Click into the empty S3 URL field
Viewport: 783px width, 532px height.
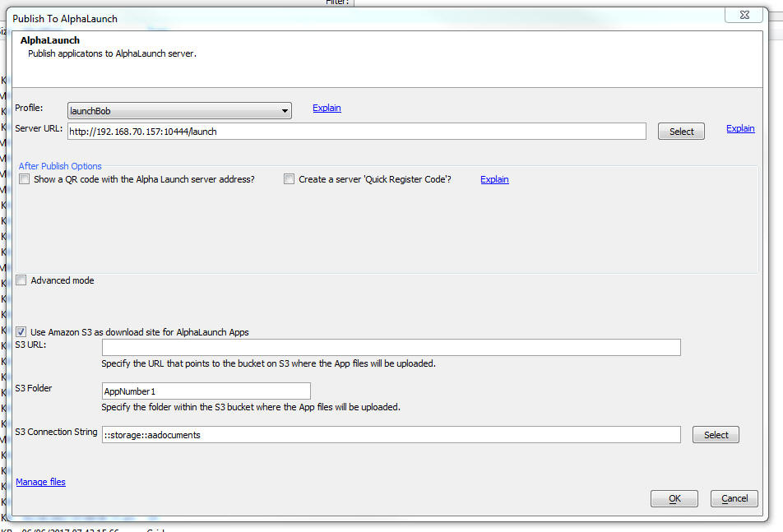[x=391, y=347]
